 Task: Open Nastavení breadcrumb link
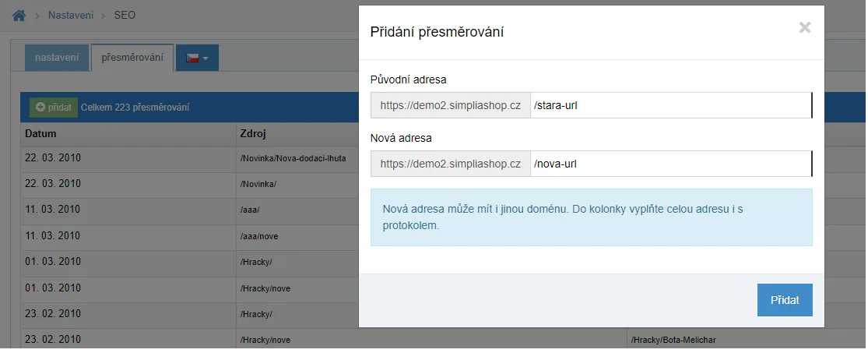(71, 16)
